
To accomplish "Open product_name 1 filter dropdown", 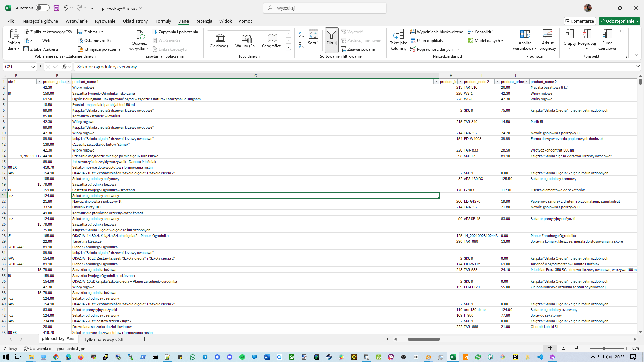I will tap(436, 82).
